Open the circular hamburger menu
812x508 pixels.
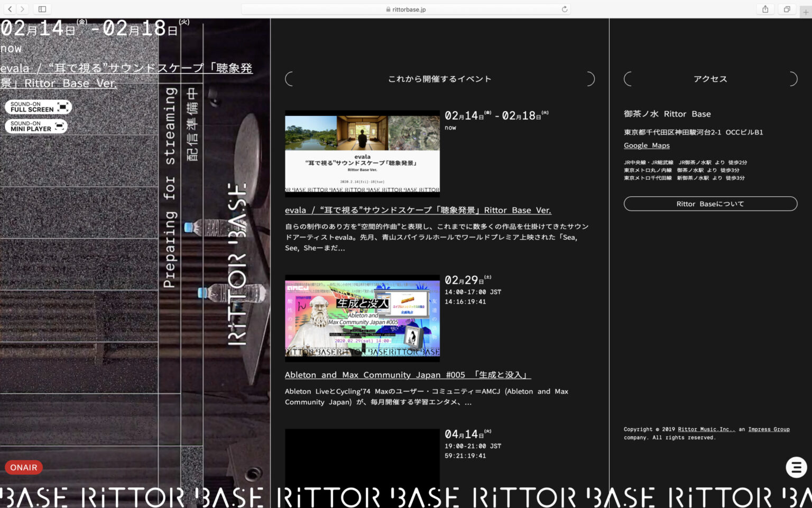point(796,467)
